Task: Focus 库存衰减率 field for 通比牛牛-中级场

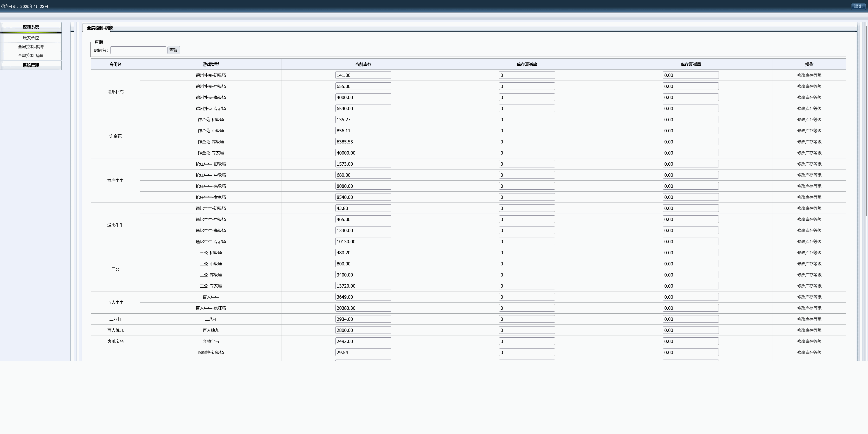Action: (526, 219)
